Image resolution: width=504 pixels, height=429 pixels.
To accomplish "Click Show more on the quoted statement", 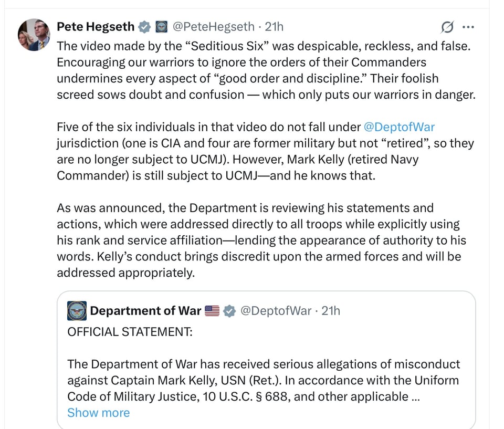I will click(x=98, y=413).
